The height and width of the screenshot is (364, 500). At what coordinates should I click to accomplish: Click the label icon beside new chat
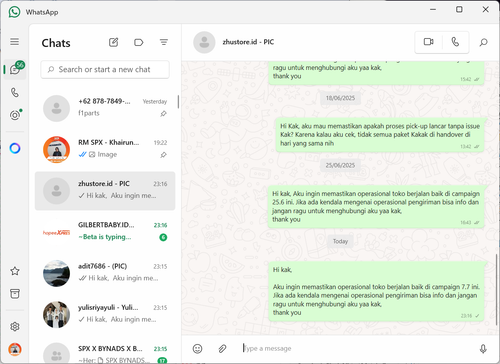click(x=138, y=42)
